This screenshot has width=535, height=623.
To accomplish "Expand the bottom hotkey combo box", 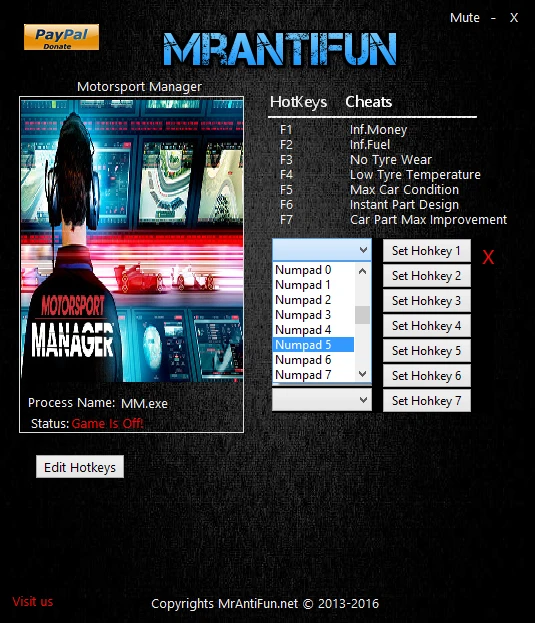I will point(322,400).
